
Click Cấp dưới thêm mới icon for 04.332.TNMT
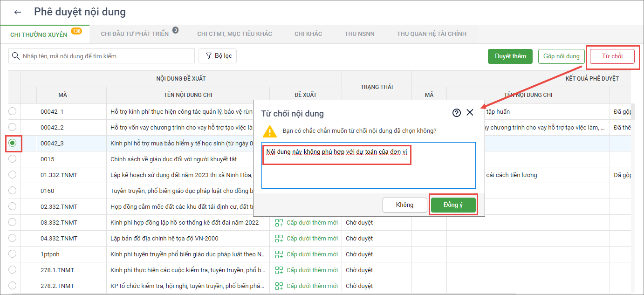[279, 239]
